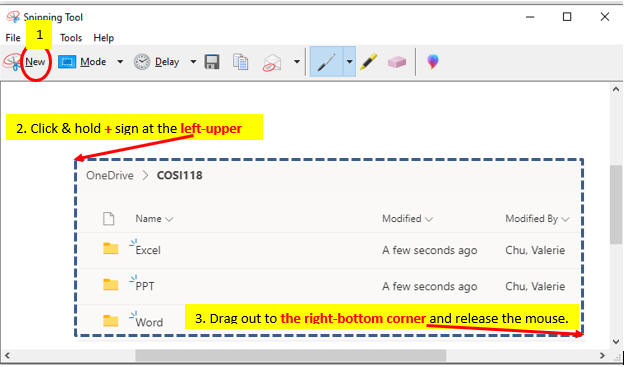Open the File menu
Image resolution: width=626 pixels, height=367 pixels.
[x=13, y=38]
